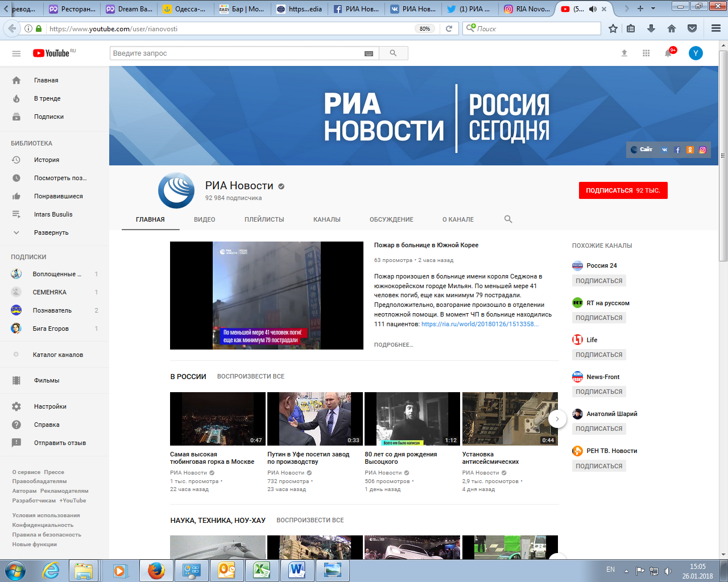Open the page zoom 80% indicator
The image size is (728, 582).
(425, 28)
